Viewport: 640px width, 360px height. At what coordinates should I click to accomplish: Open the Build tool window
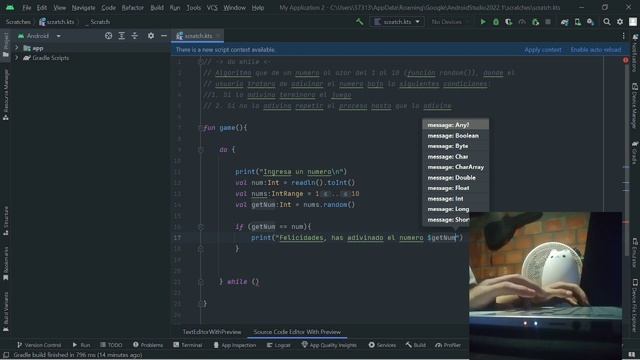tap(416, 345)
